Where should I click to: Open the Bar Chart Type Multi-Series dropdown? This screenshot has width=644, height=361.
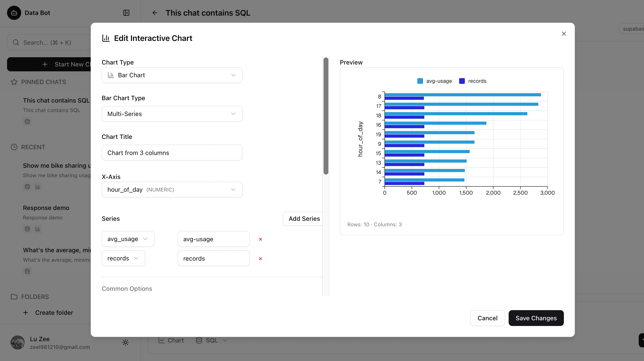172,114
